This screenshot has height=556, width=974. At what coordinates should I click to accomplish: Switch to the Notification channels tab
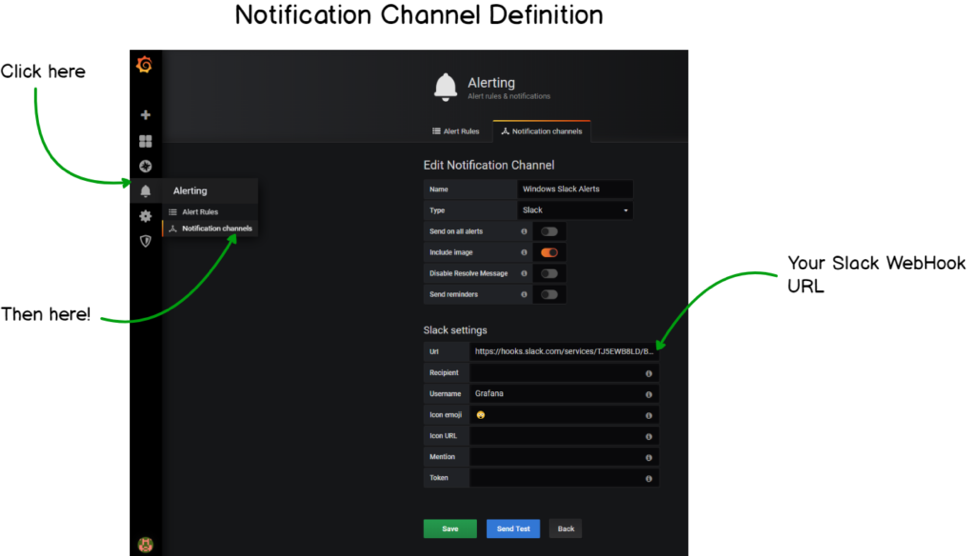pos(542,131)
